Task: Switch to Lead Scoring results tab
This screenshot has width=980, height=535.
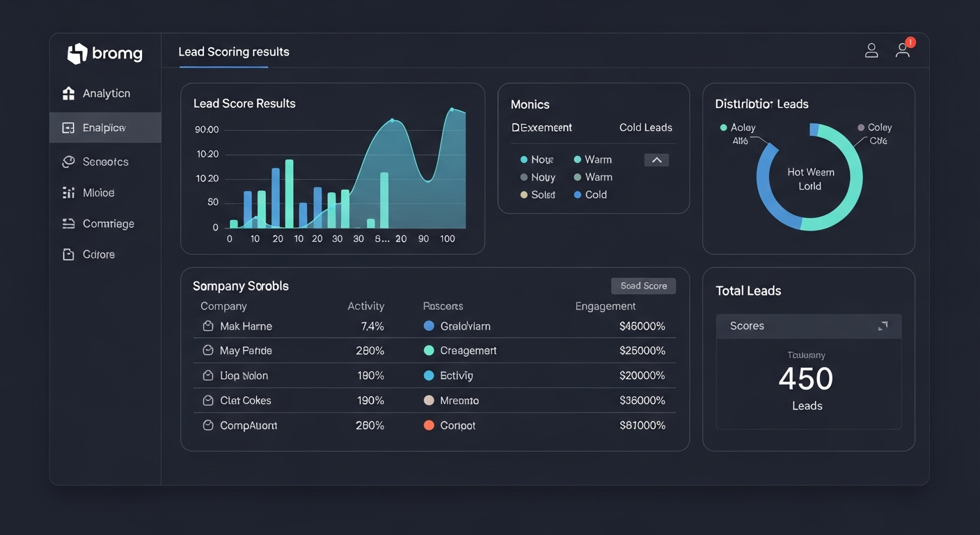Action: tap(234, 52)
